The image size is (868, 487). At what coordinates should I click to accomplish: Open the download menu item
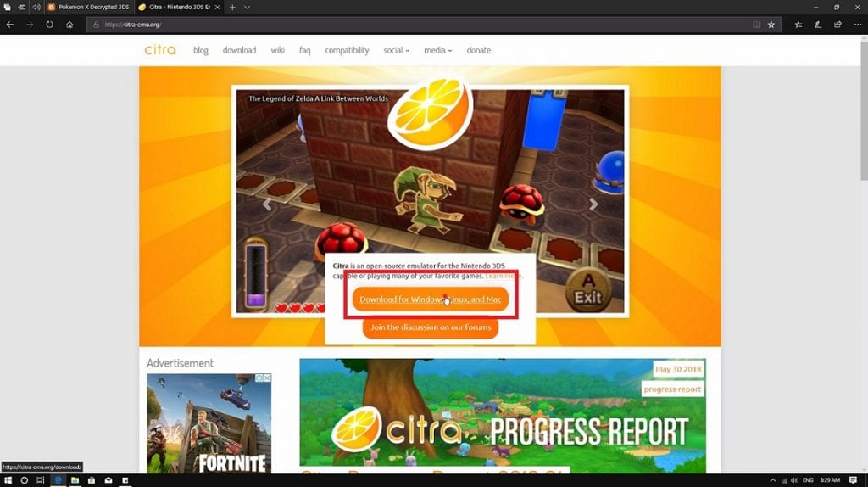click(x=239, y=50)
